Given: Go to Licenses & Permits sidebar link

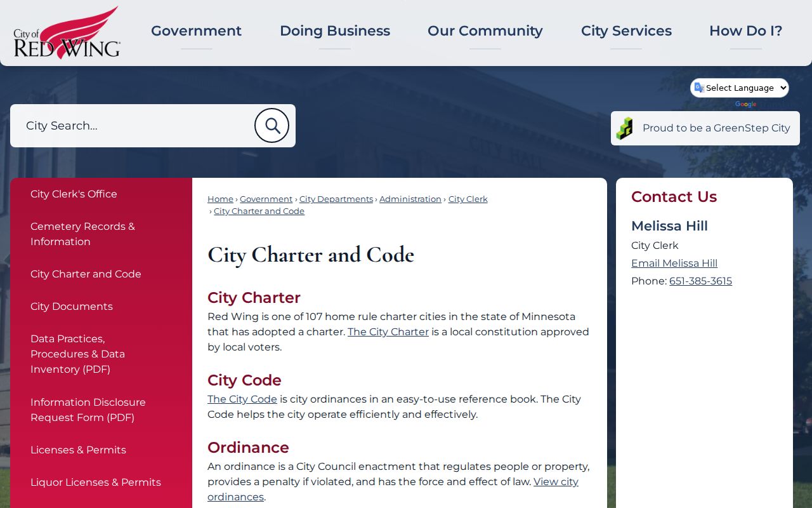Looking at the screenshot, I should [78, 450].
